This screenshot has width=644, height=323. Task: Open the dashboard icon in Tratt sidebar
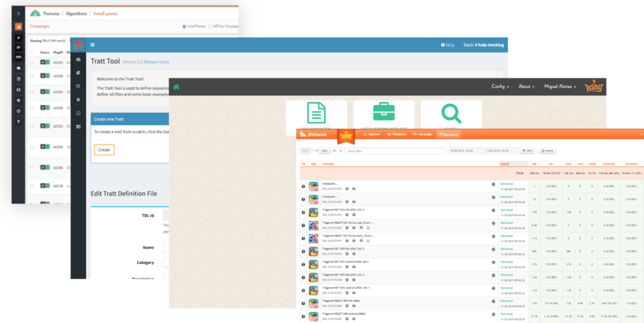pos(79,60)
